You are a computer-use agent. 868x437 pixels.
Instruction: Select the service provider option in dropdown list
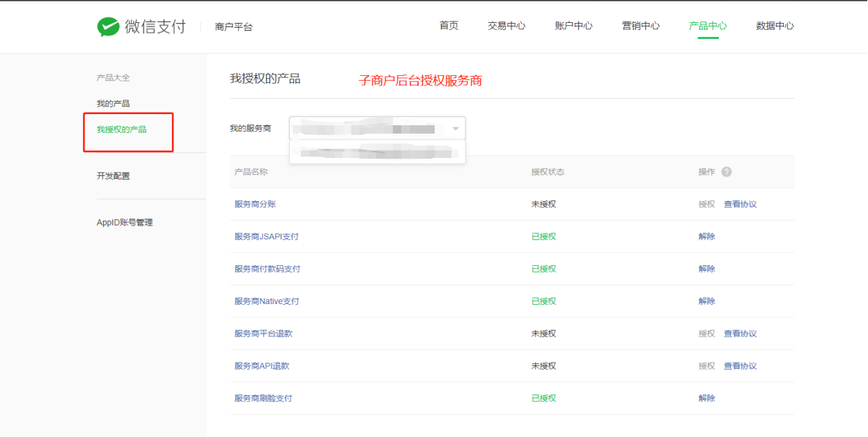coord(376,152)
